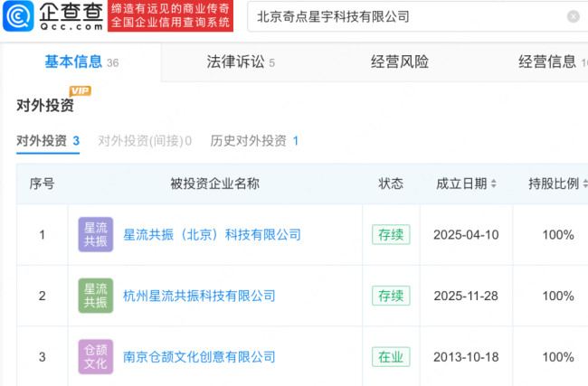Click the VIP badge above 对外投资
The height and width of the screenshot is (386, 588).
(81, 91)
